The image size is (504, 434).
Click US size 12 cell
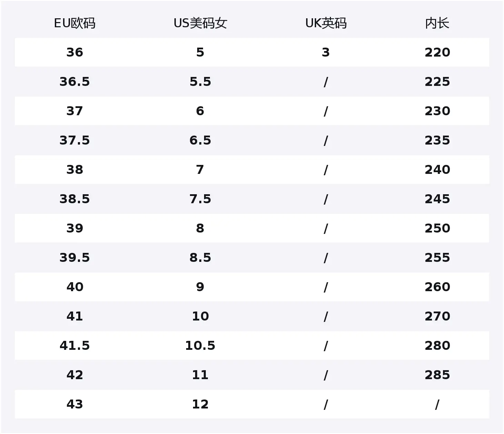coord(200,404)
